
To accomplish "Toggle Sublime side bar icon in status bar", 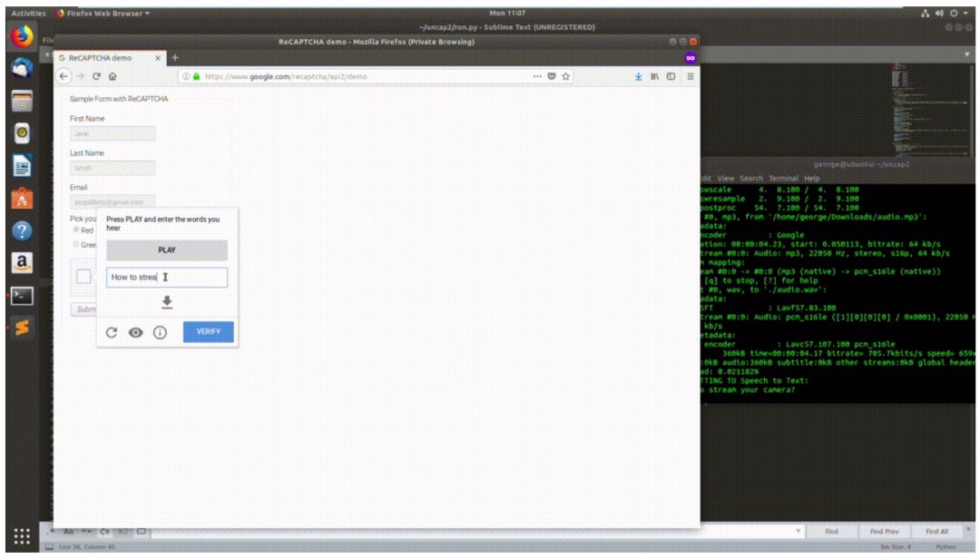I will coord(49,547).
